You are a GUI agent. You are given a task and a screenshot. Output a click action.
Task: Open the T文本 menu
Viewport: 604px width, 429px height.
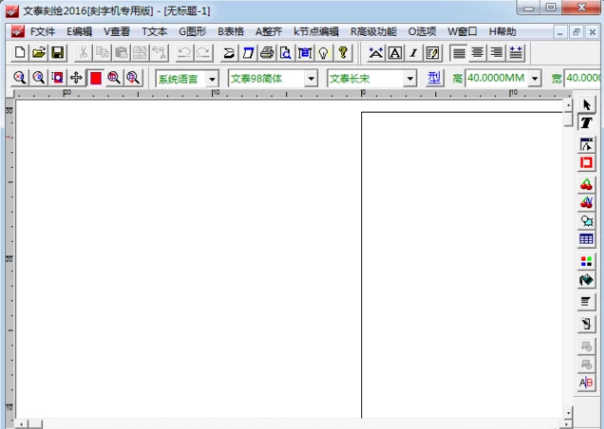pyautogui.click(x=154, y=32)
